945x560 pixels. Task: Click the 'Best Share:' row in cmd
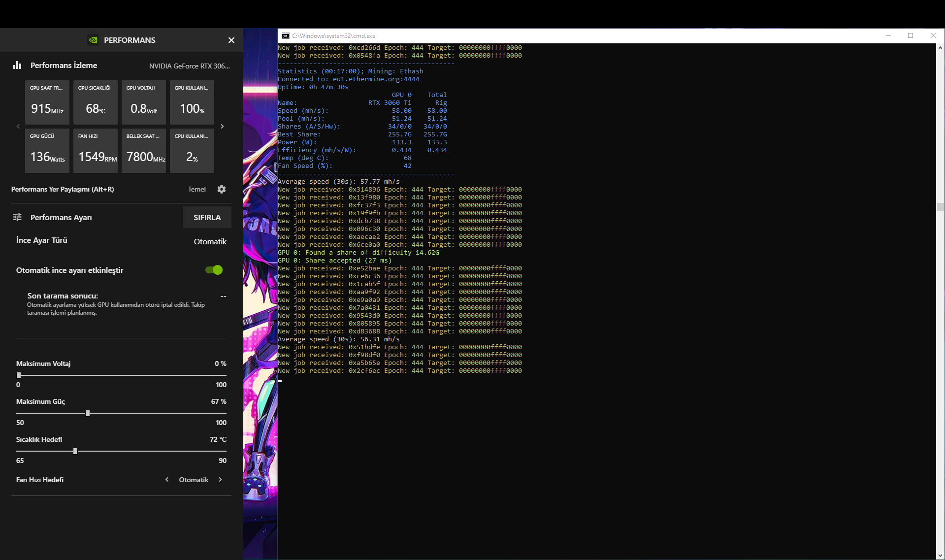click(x=362, y=134)
